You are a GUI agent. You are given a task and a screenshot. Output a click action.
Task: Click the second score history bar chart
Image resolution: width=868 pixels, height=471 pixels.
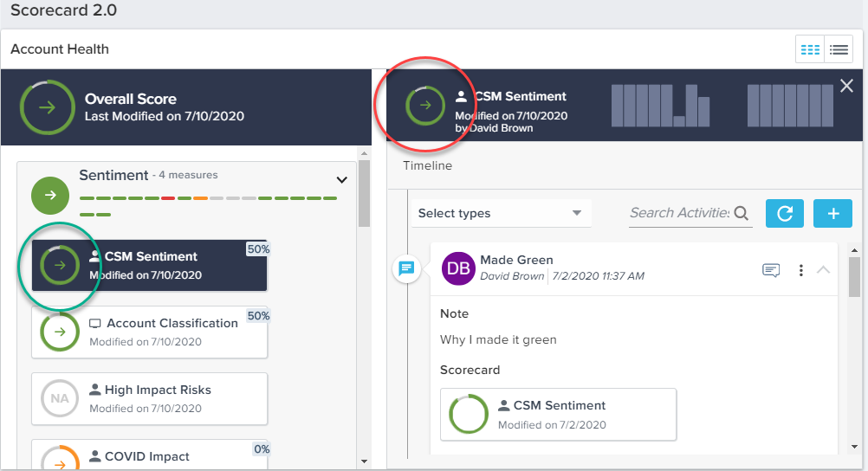pyautogui.click(x=790, y=105)
